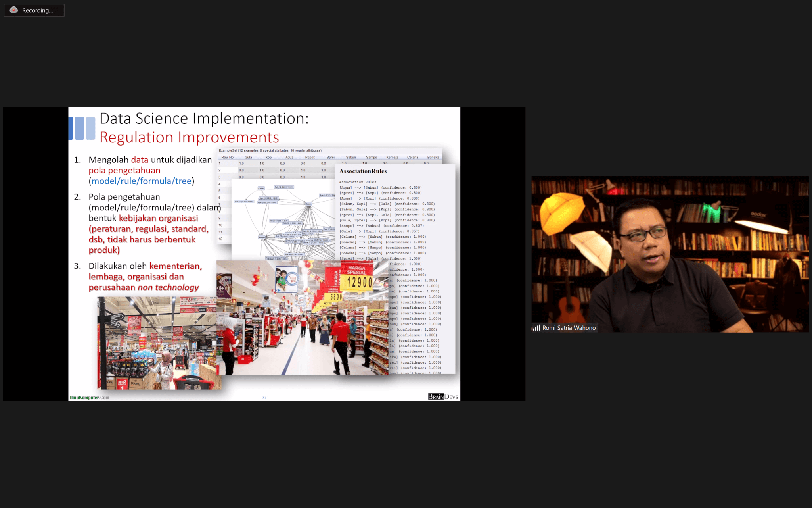Screen dimensions: 812x508
Task: Click the first rule "[Aqua] --> [Sabun]"
Action: pos(358,187)
